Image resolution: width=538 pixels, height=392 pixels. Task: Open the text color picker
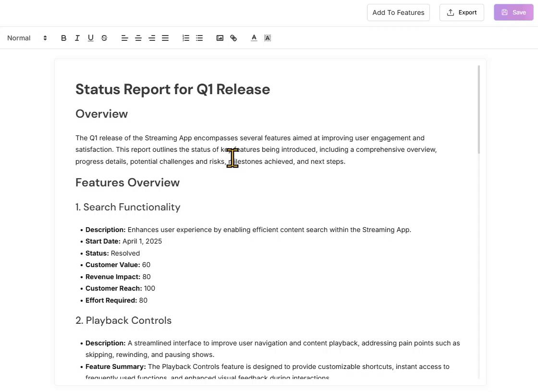[x=254, y=38]
